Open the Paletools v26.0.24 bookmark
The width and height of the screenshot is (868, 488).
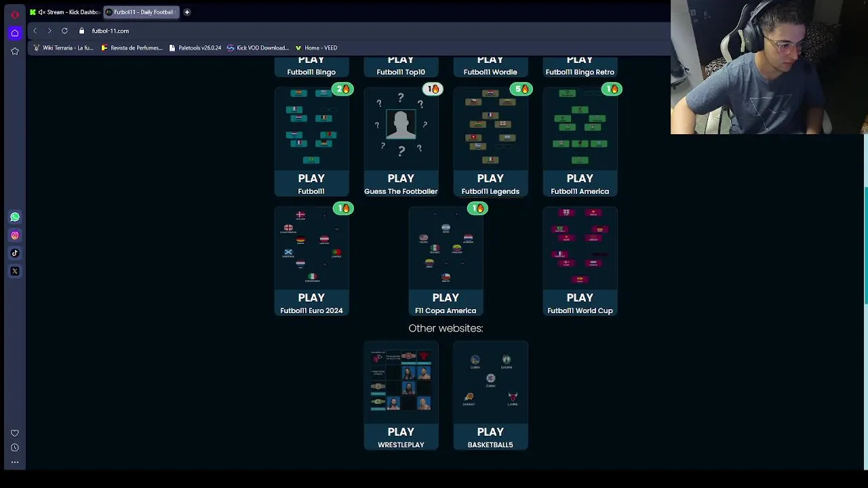pyautogui.click(x=195, y=47)
